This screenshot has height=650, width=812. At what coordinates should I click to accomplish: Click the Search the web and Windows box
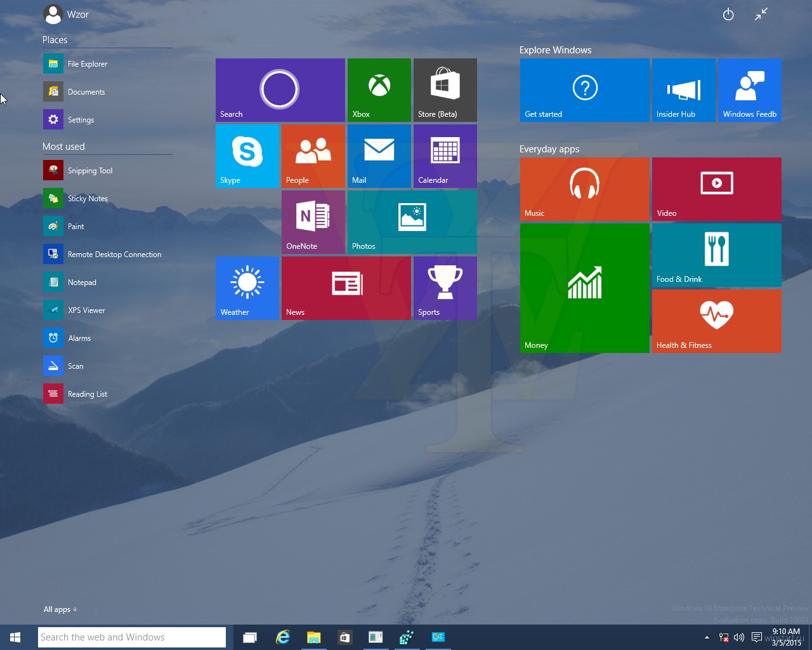(132, 637)
